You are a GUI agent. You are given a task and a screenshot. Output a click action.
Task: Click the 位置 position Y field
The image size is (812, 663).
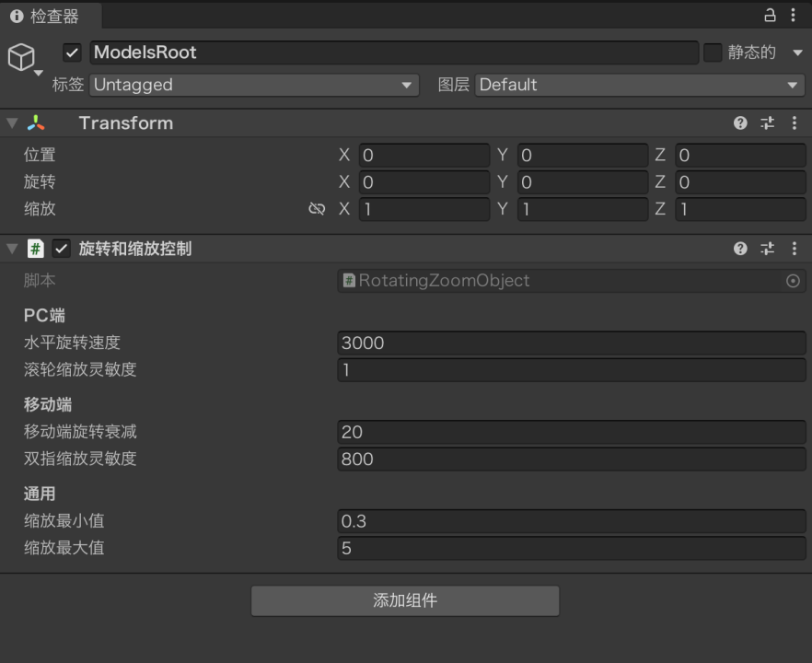pyautogui.click(x=583, y=156)
